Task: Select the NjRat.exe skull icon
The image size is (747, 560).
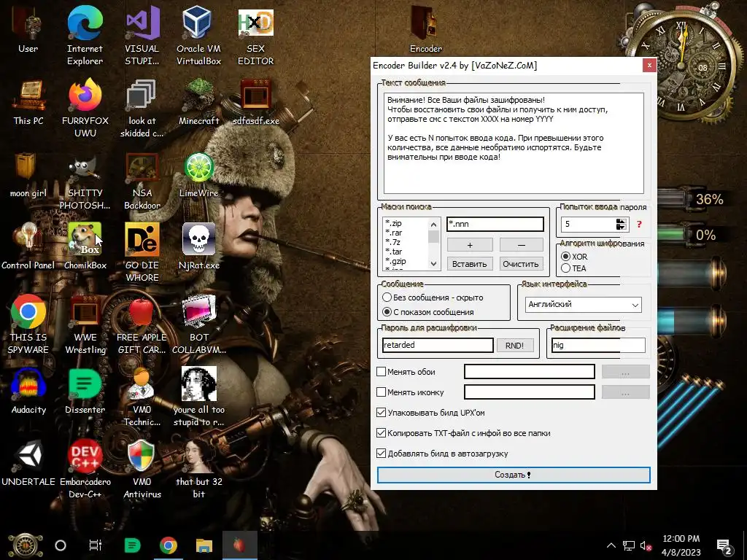Action: click(x=198, y=246)
